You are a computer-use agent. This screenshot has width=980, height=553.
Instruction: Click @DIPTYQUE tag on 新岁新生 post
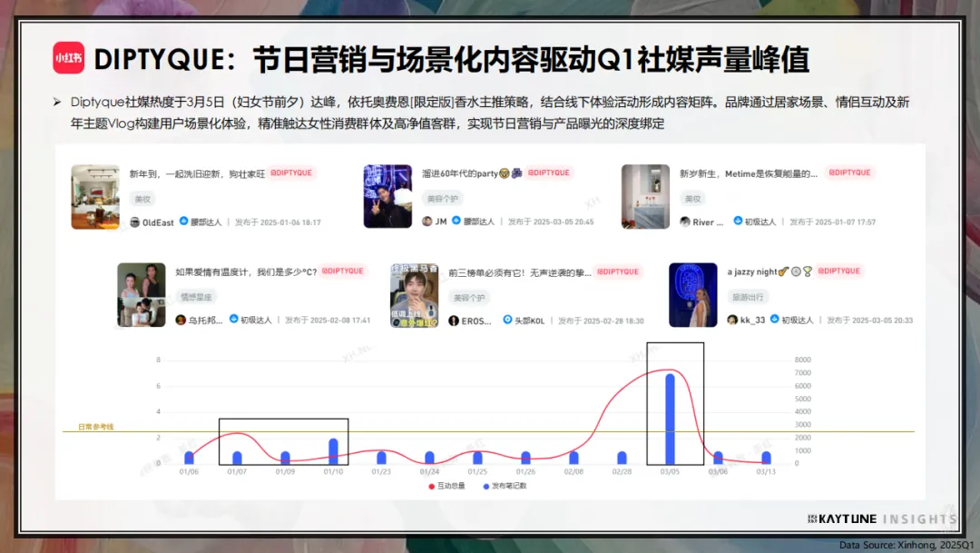click(849, 173)
